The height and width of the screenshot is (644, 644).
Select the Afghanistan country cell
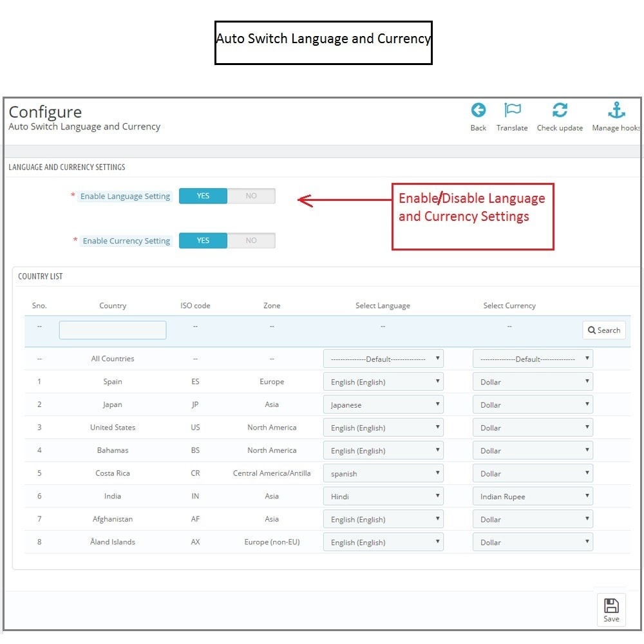tap(113, 519)
